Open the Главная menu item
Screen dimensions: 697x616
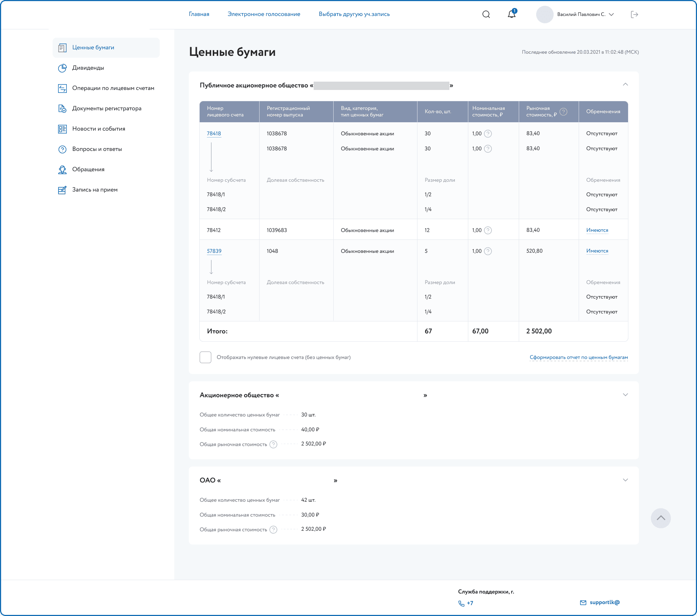pos(199,14)
